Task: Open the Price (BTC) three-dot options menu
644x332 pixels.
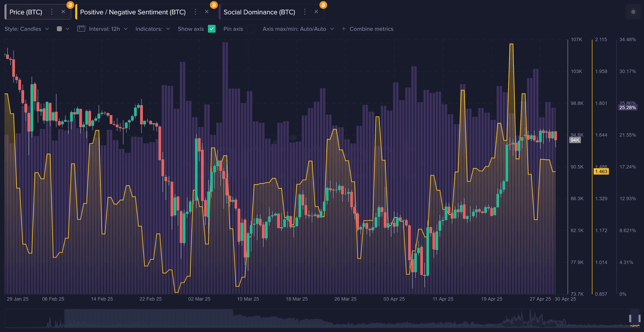Action: [52, 12]
